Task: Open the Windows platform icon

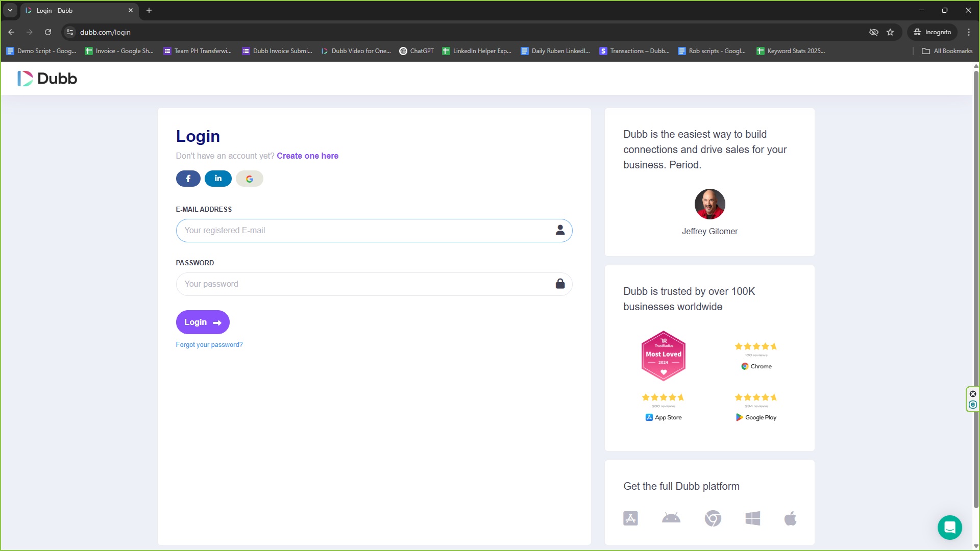Action: [752, 518]
